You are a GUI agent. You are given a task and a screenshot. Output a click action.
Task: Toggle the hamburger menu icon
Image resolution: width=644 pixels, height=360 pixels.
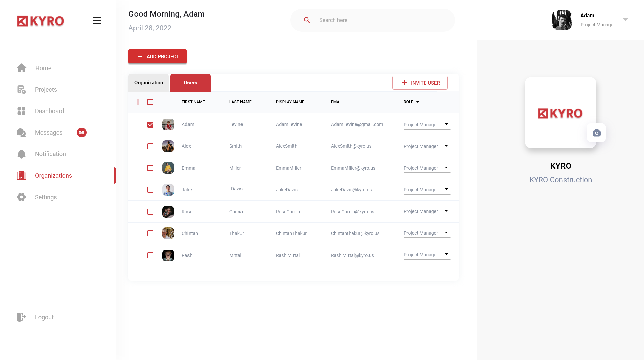pos(97,20)
